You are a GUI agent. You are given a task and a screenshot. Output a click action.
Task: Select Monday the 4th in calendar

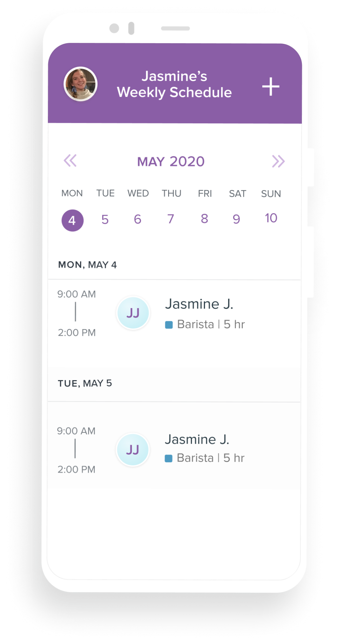pos(72,220)
